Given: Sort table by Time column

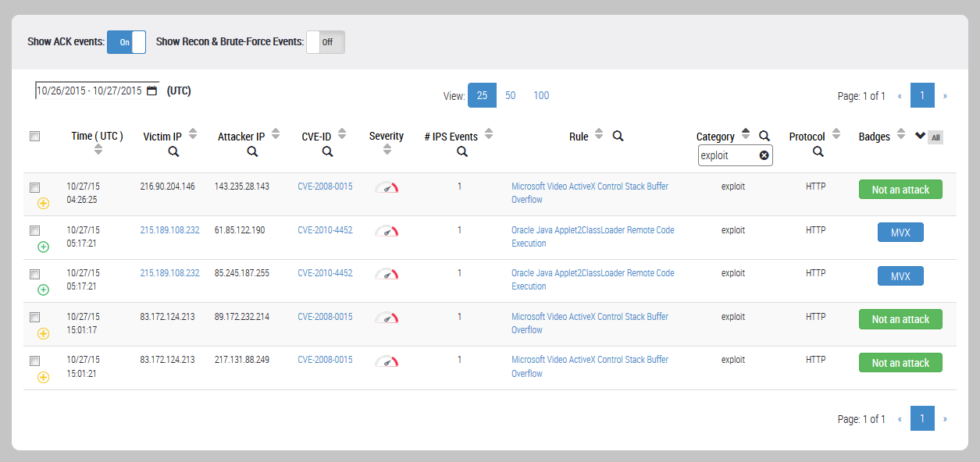Looking at the screenshot, I should [x=98, y=149].
